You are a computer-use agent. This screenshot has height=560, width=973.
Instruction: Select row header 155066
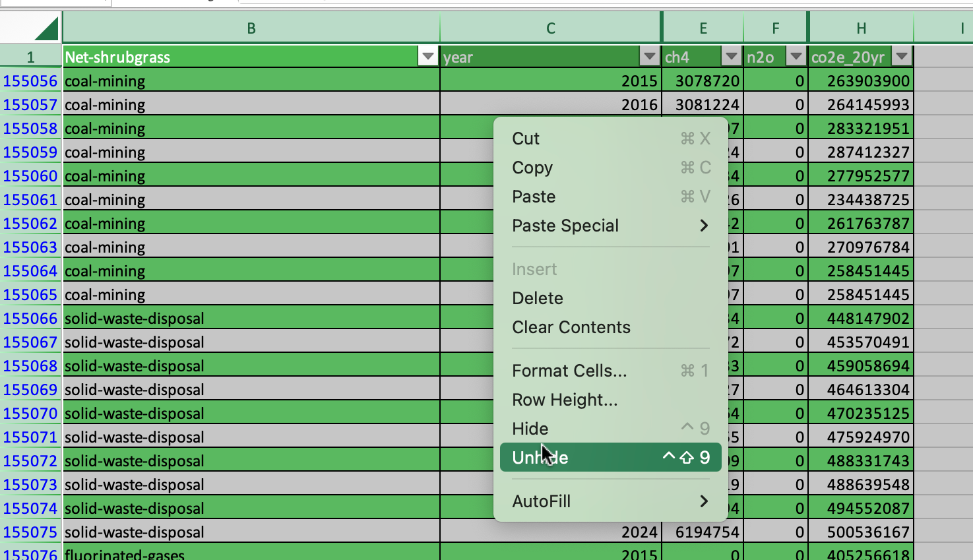pos(30,319)
